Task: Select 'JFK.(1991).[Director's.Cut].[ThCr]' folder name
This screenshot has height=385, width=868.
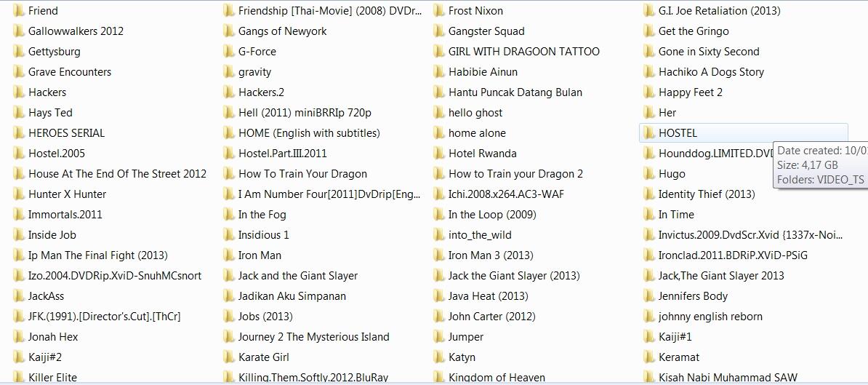Action: tap(104, 317)
